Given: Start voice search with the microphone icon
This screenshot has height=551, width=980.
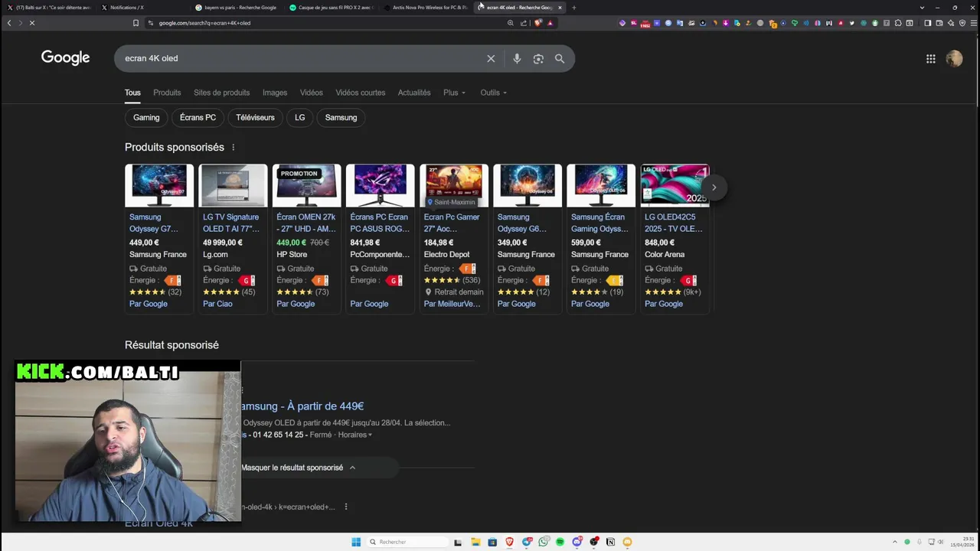Looking at the screenshot, I should [517, 58].
